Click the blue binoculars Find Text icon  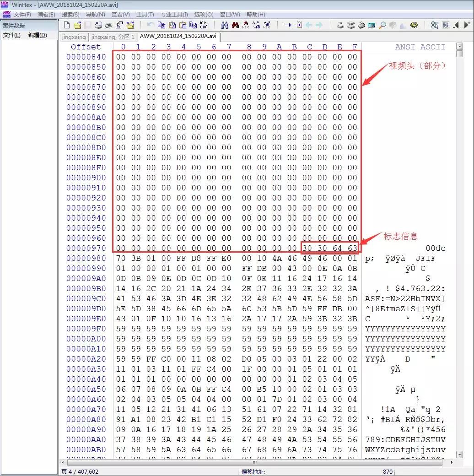(x=225, y=25)
